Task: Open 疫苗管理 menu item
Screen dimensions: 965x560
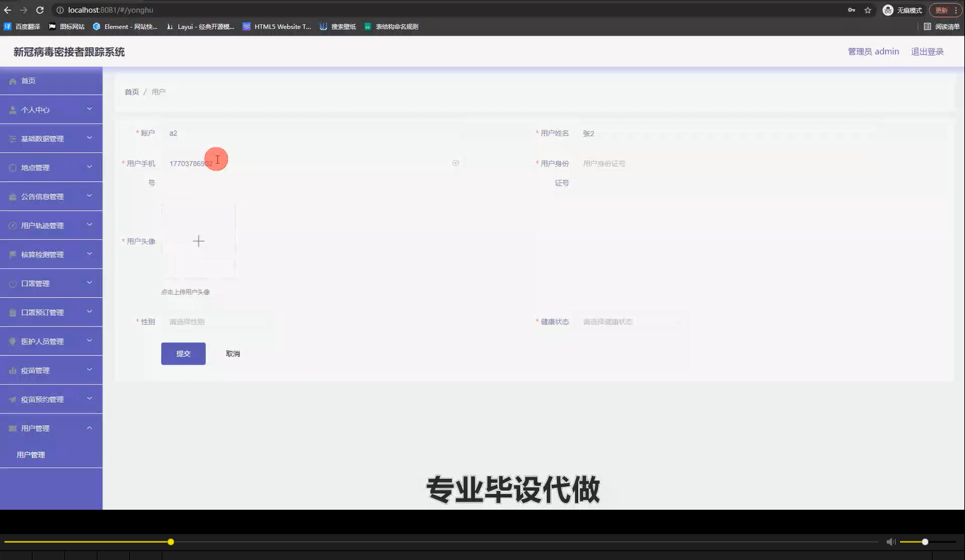Action: 51,370
